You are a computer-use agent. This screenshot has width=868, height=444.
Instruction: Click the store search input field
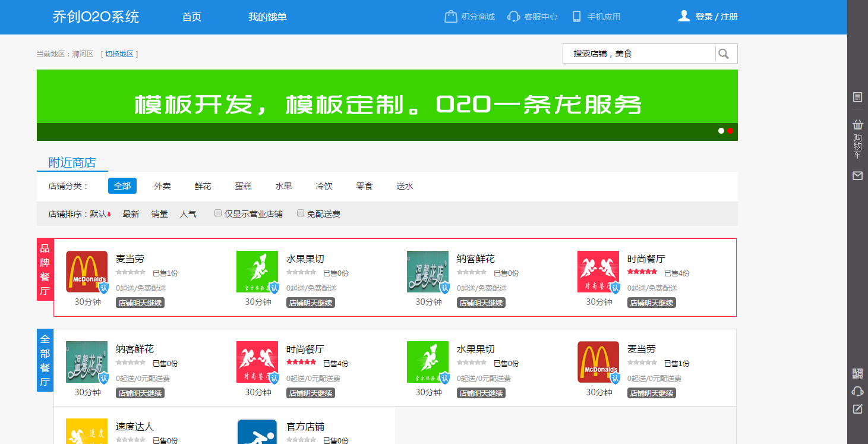pos(636,53)
